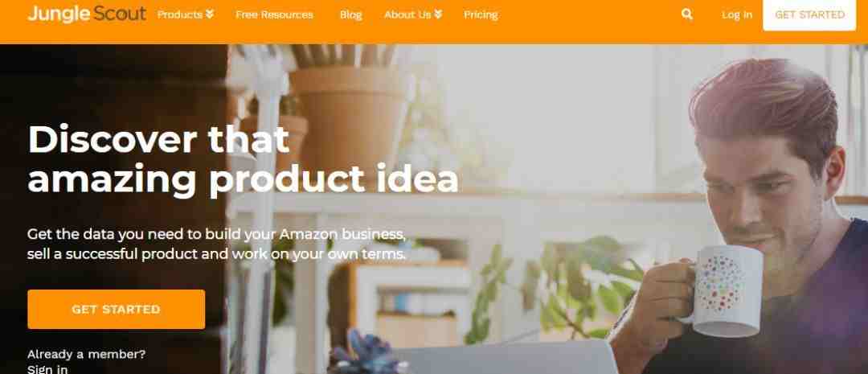Click the Log In link
This screenshot has height=374, width=868.
click(x=737, y=15)
